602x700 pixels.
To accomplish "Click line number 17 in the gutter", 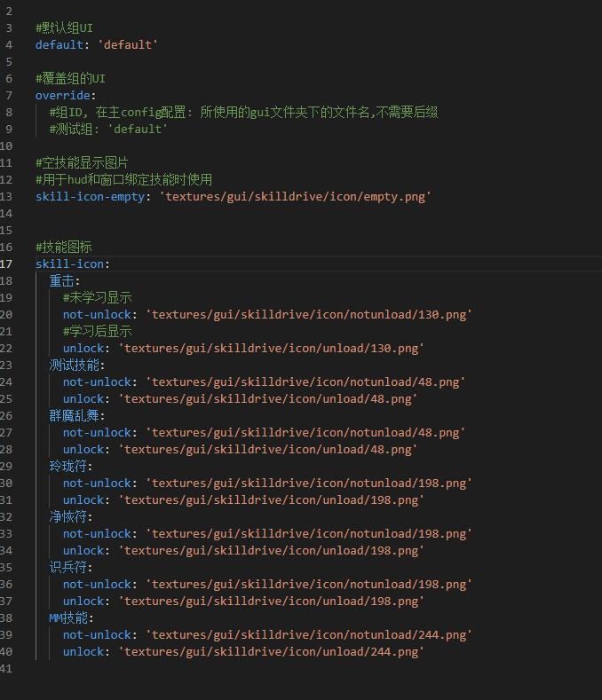I will click(x=7, y=263).
